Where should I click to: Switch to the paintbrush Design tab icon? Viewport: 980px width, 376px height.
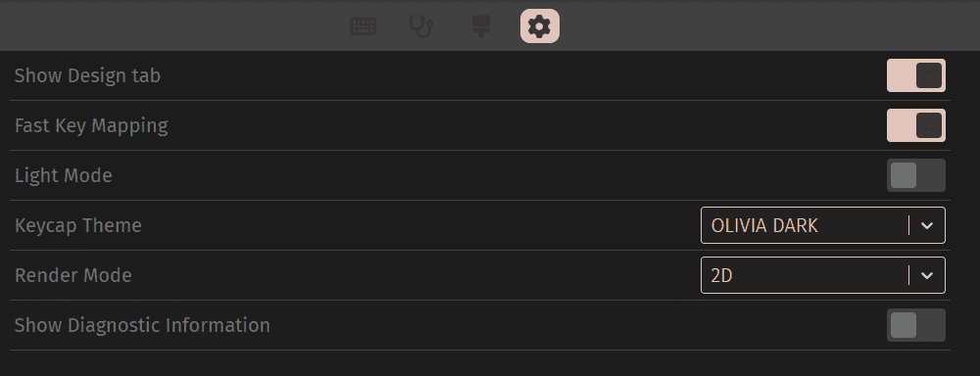480,26
